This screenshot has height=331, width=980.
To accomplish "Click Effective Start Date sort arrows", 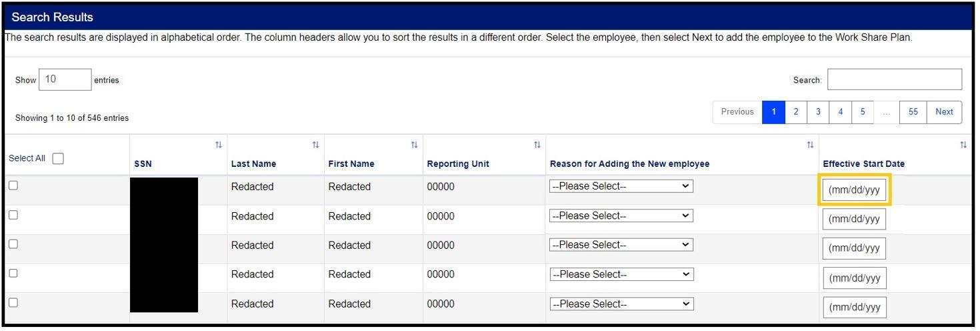I will click(963, 145).
